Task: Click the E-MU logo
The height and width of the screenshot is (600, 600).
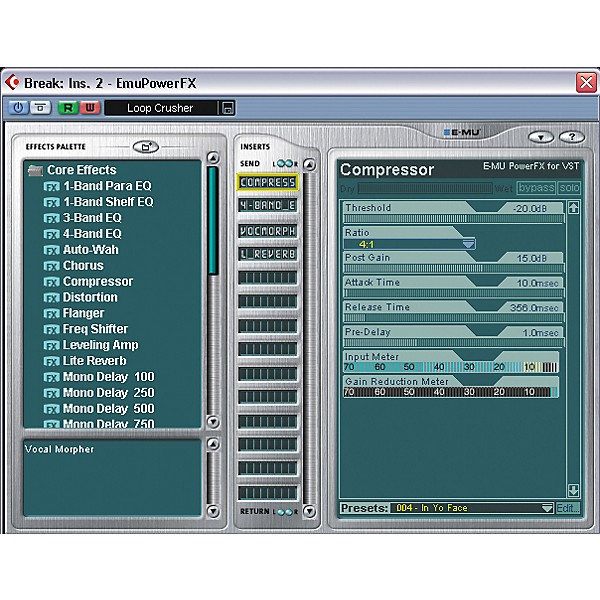Action: tap(462, 132)
